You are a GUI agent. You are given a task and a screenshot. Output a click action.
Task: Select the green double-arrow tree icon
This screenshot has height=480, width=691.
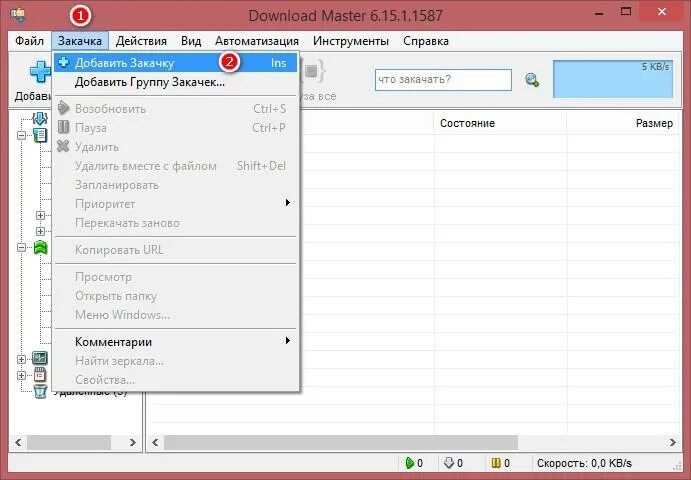pos(40,248)
